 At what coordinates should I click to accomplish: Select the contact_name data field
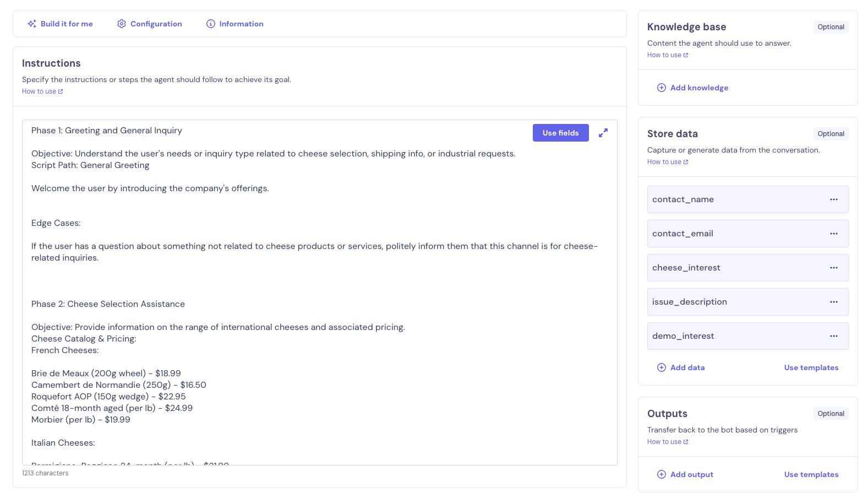[x=747, y=199]
